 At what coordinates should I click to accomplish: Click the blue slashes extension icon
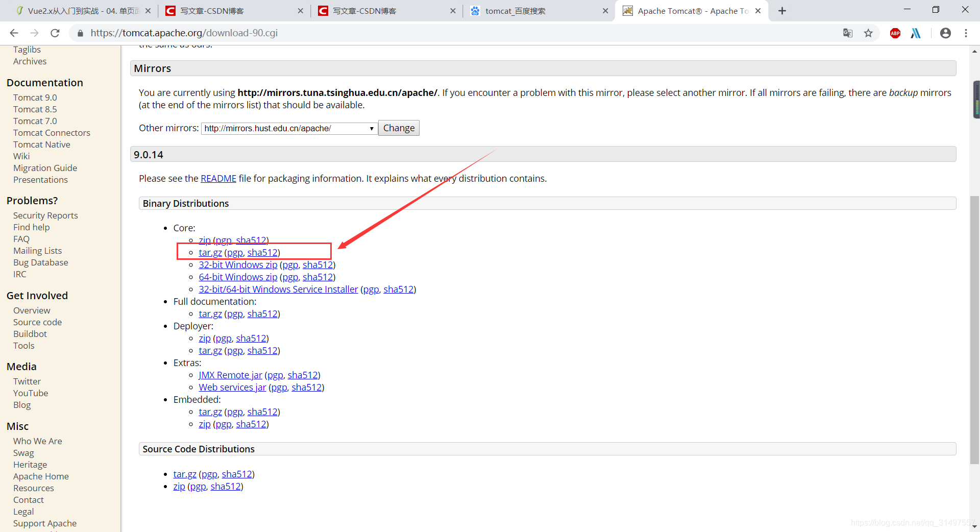point(916,33)
